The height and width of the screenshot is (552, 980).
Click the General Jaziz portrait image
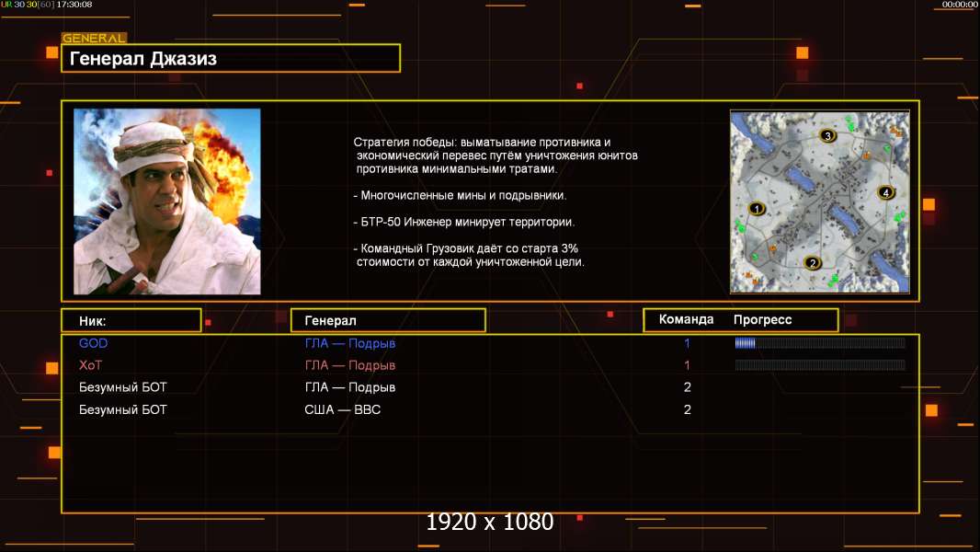tap(167, 201)
